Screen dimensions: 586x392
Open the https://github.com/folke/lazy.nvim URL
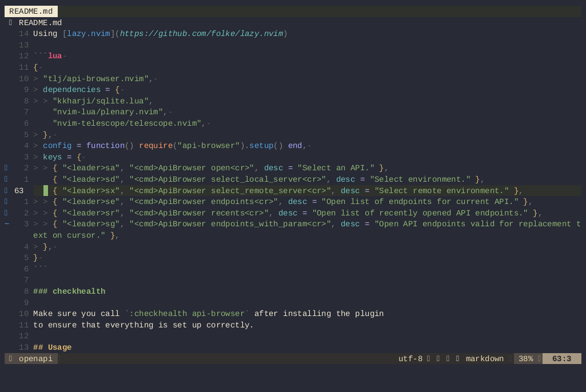[201, 34]
